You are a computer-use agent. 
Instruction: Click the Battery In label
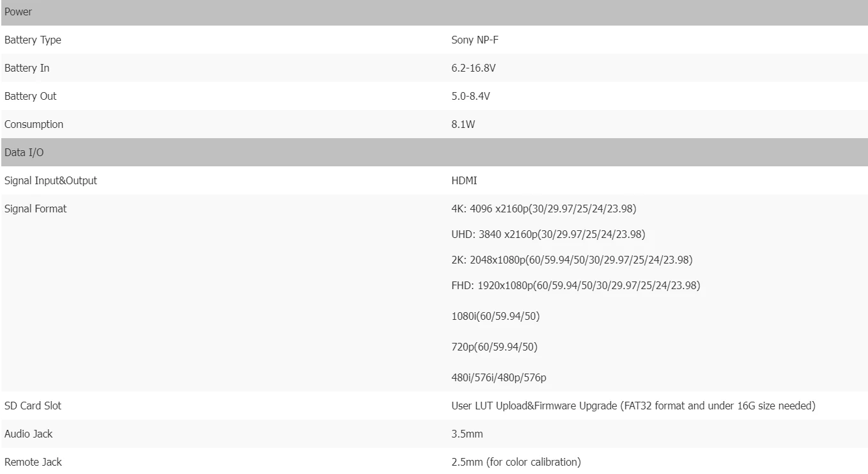point(27,68)
